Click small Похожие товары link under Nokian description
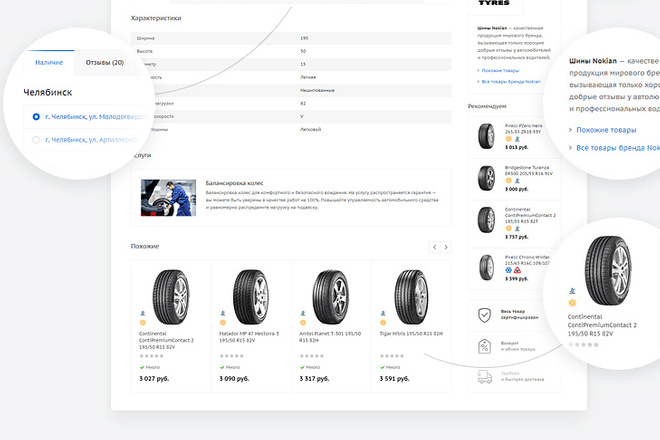The image size is (660, 440). click(500, 70)
